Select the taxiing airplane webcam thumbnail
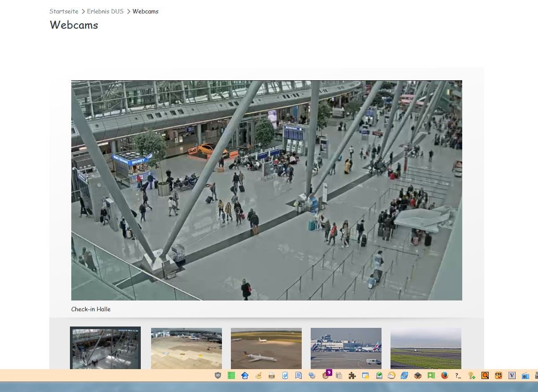 (266, 348)
